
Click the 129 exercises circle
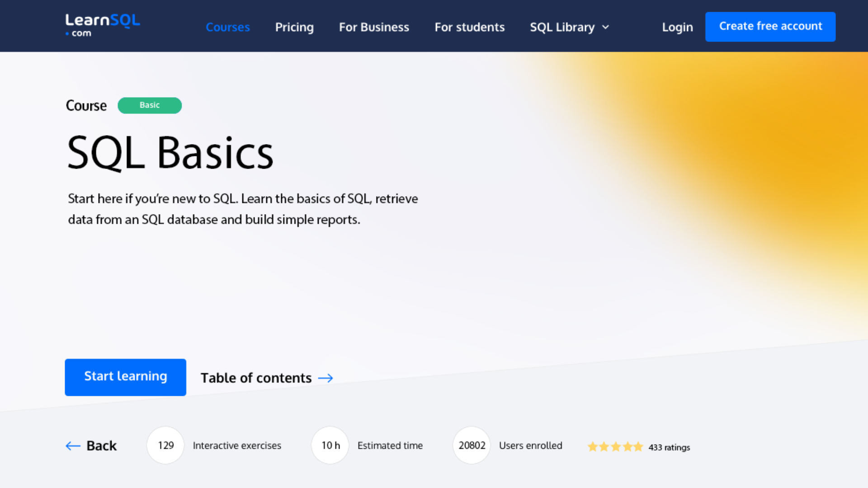165,445
